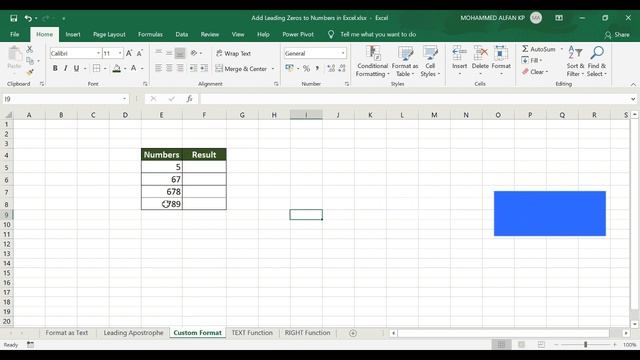640x360 pixels.
Task: Center text horizontally in cell
Action: coord(169,68)
